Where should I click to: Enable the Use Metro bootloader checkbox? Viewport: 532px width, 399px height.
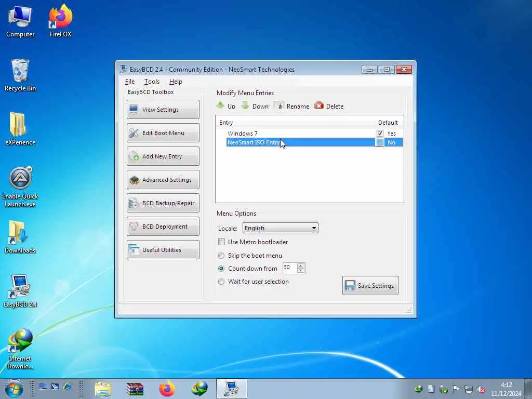point(221,242)
